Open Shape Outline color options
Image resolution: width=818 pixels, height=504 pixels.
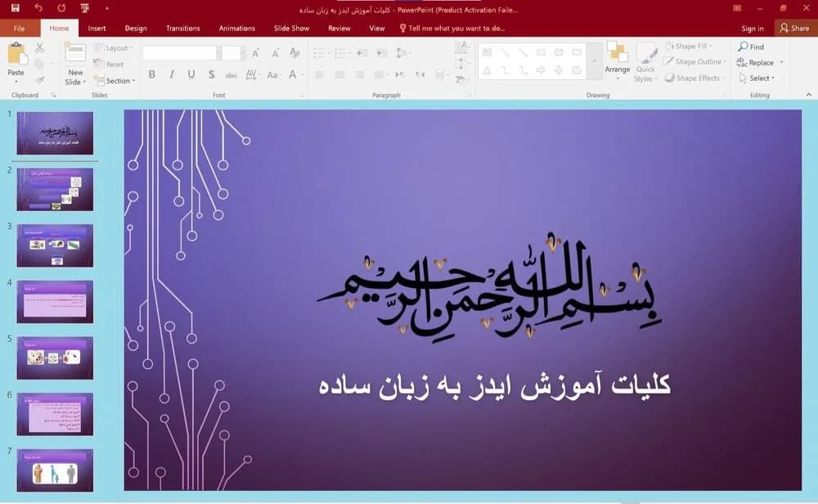pyautogui.click(x=694, y=61)
